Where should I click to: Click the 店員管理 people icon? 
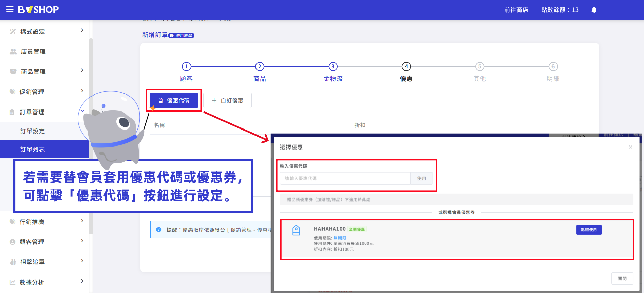tap(13, 52)
